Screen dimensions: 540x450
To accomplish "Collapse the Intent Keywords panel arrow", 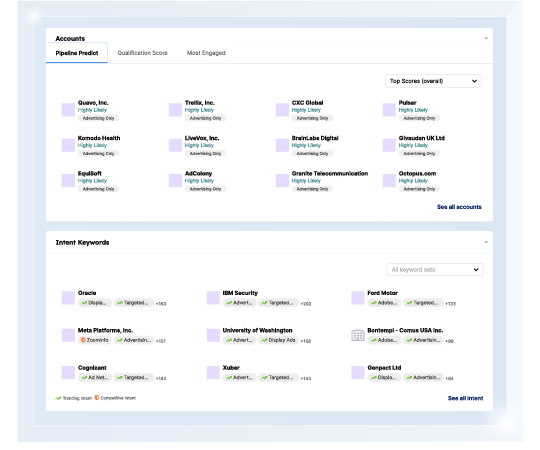I will (x=486, y=242).
